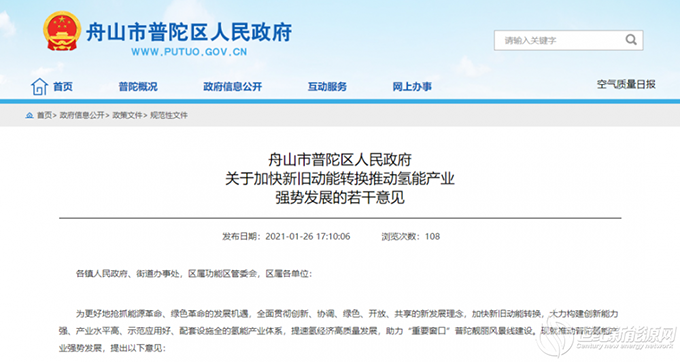Open the 政府信息公开 navigation menu
Viewport: 680px width, 362px height.
pyautogui.click(x=233, y=87)
